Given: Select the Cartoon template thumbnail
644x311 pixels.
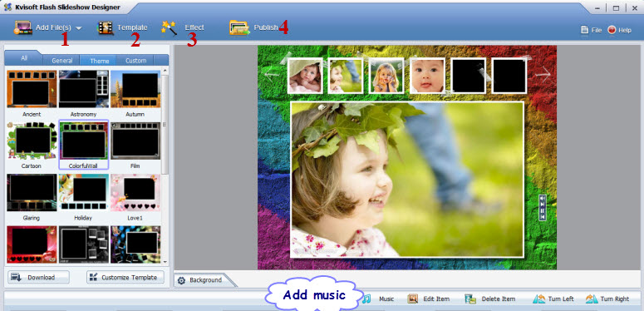Looking at the screenshot, I should [x=32, y=141].
